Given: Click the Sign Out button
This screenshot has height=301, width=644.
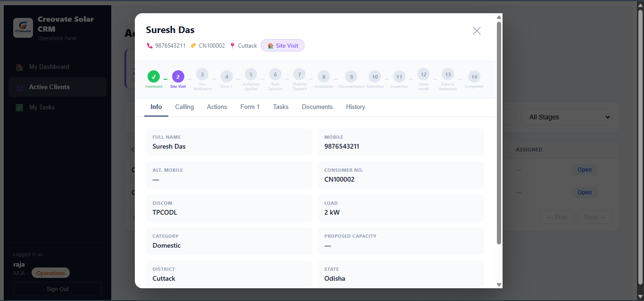Looking at the screenshot, I should (58, 289).
